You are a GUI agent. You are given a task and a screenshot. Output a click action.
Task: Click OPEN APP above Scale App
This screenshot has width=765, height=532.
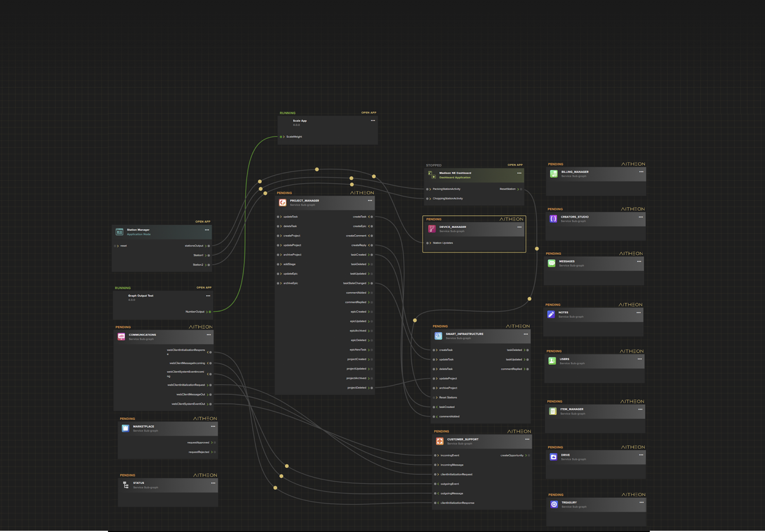click(x=368, y=113)
